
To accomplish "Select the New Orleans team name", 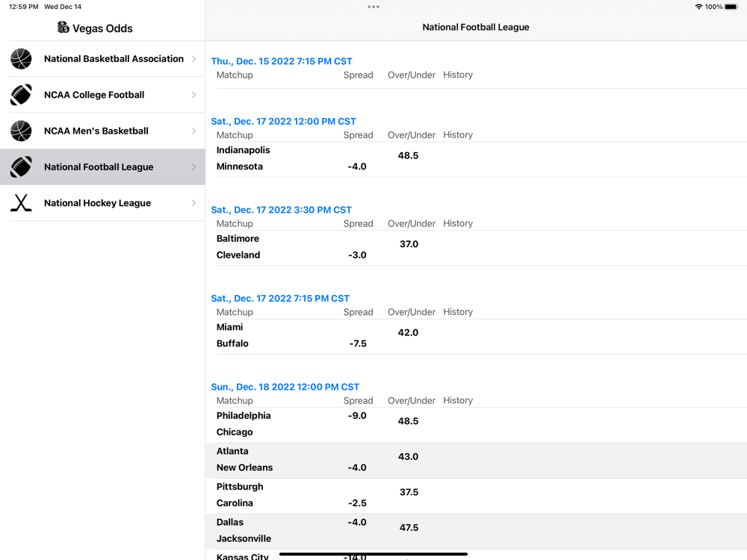I will [x=244, y=467].
